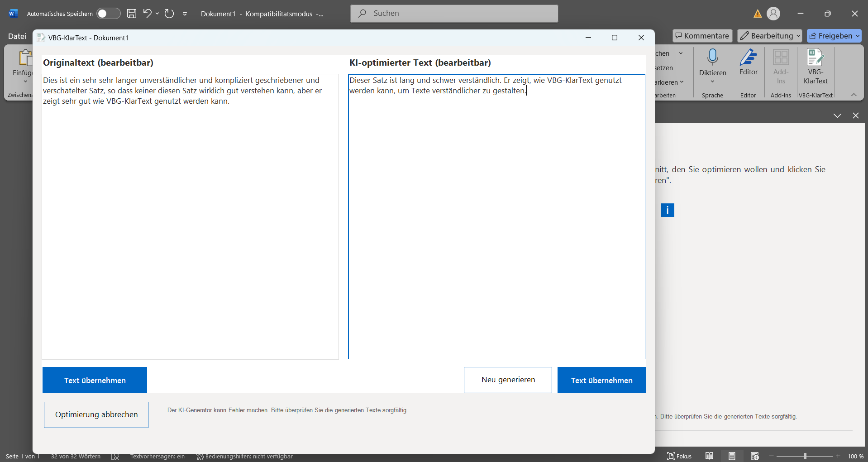Switch to Fokus mode in status bar
The height and width of the screenshot is (462, 868).
pyautogui.click(x=679, y=456)
